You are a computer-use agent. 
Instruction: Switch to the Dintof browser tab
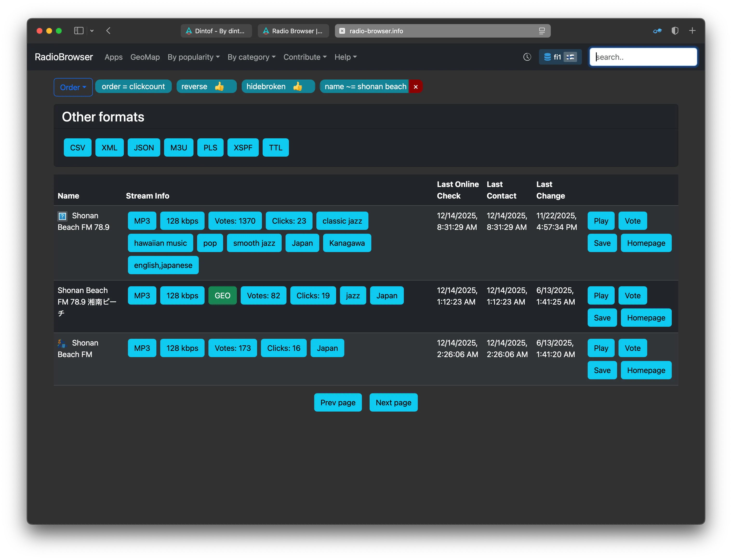pyautogui.click(x=216, y=31)
